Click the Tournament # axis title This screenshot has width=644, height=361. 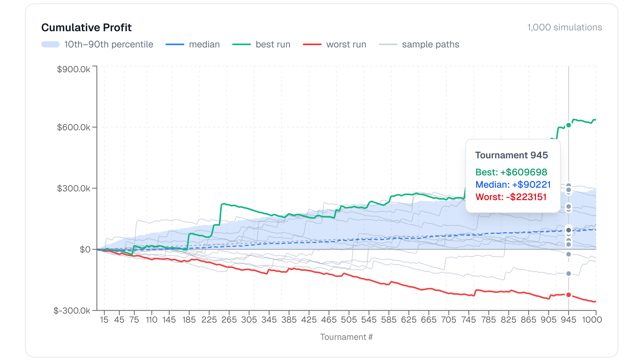[x=346, y=337]
